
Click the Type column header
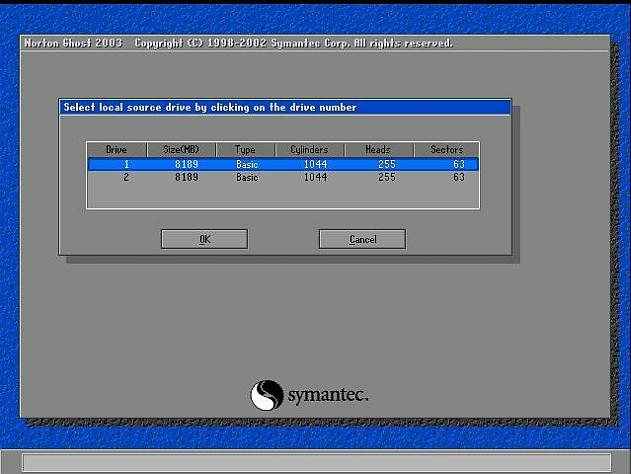(x=245, y=150)
